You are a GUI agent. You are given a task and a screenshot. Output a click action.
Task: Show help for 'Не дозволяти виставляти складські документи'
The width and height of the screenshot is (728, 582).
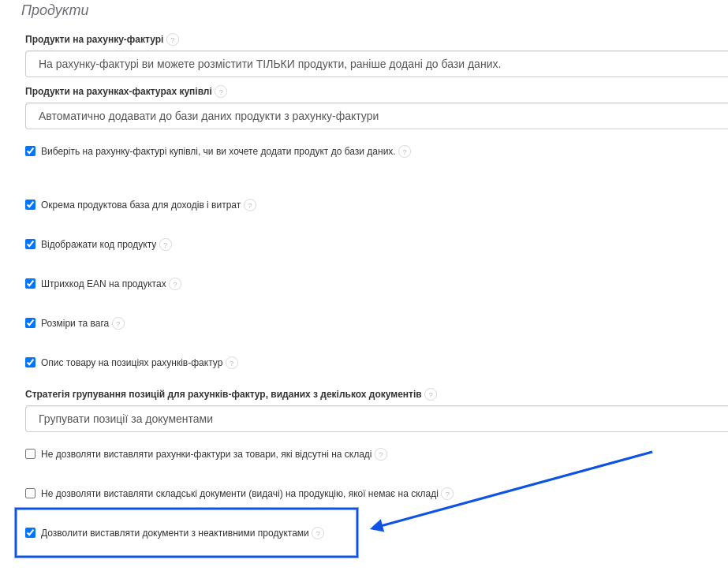click(x=447, y=494)
